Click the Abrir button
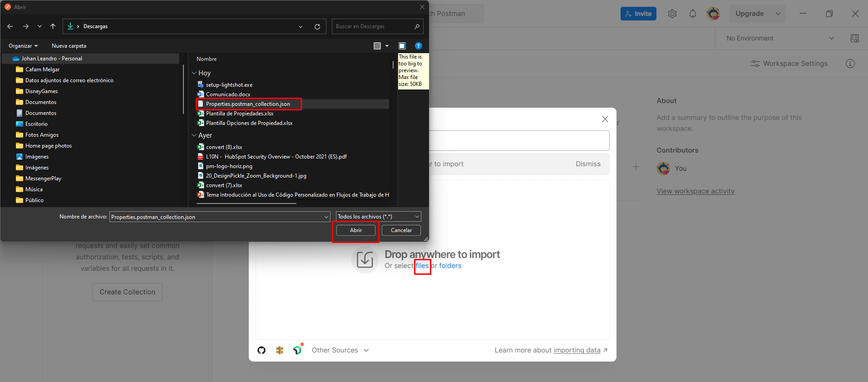The width and height of the screenshot is (868, 382). click(x=356, y=230)
